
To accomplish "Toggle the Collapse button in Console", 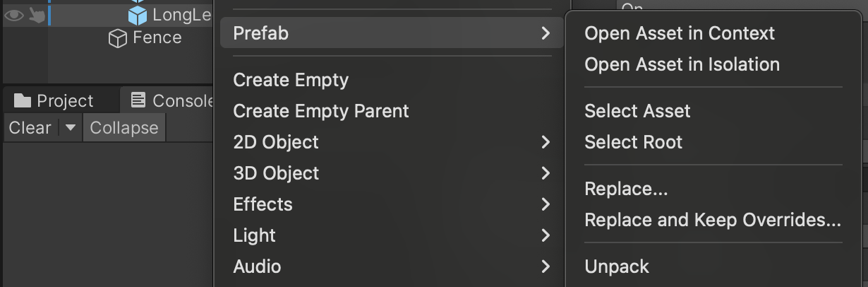I will point(123,128).
